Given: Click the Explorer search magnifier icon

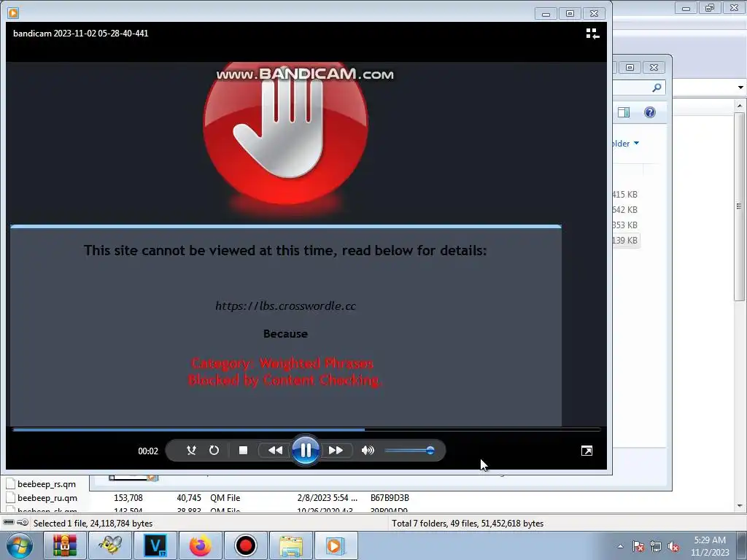Looking at the screenshot, I should tap(657, 87).
